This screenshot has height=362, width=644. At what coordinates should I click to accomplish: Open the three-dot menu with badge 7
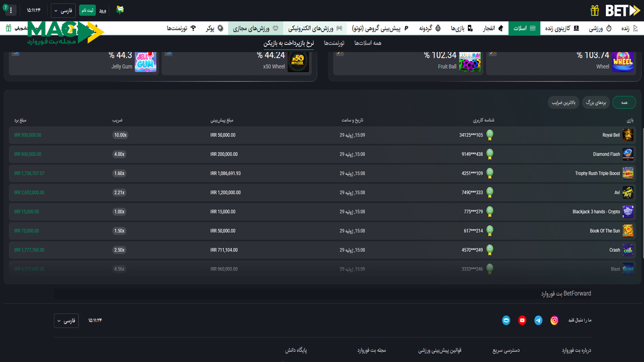(11, 11)
